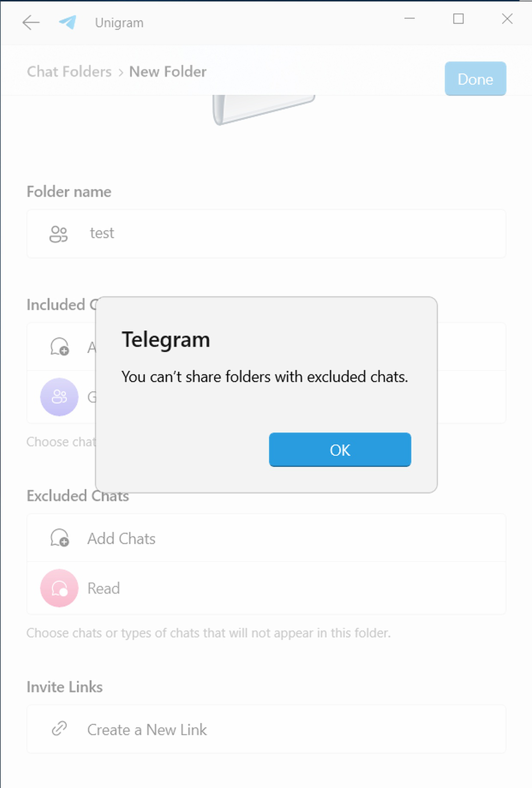
Task: Select the purple Groups chat type avatar
Action: tap(59, 397)
